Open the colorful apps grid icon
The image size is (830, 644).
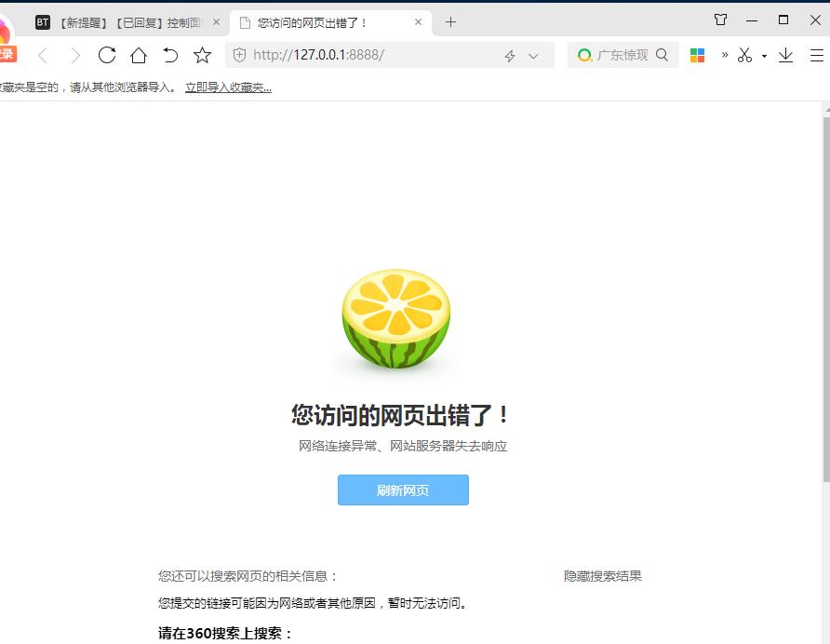(697, 55)
